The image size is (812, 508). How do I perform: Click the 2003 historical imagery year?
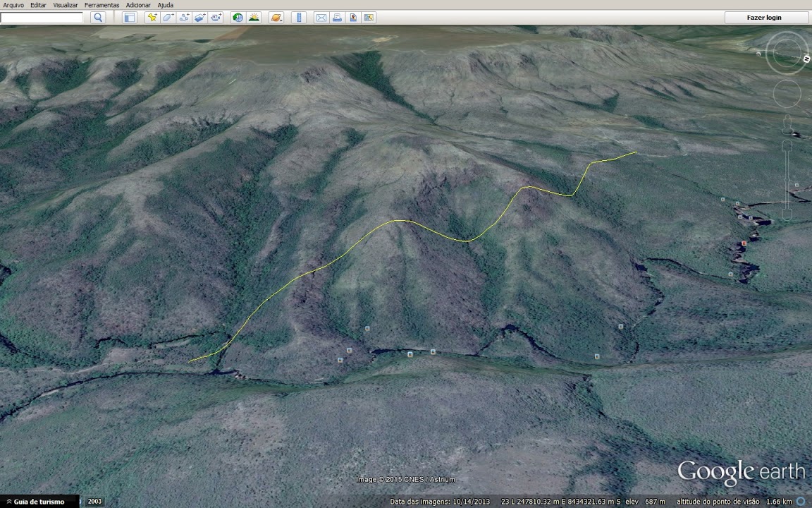tap(94, 502)
